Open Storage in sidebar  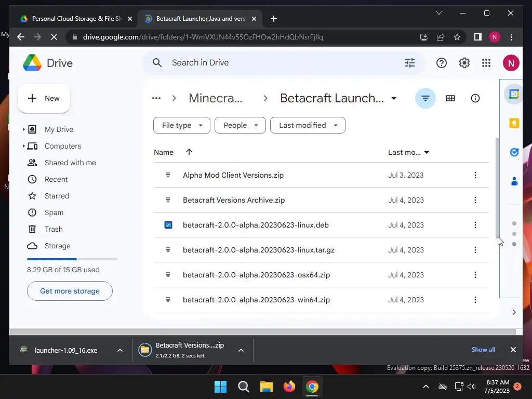(57, 246)
